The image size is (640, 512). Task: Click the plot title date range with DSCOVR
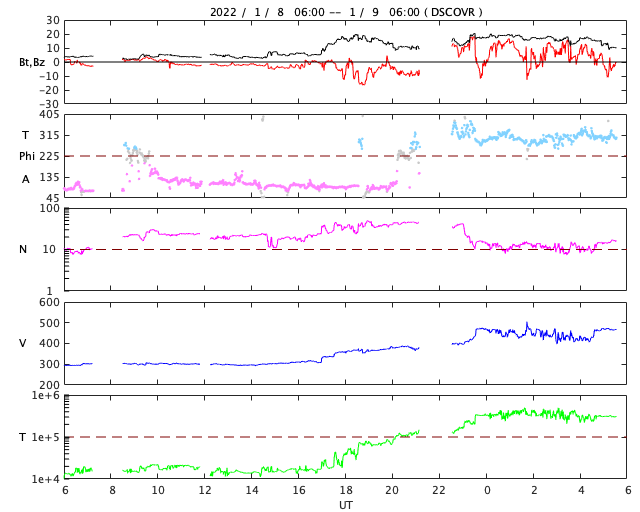click(x=346, y=12)
